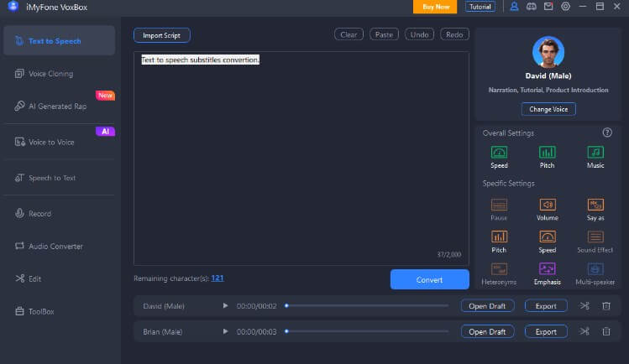Open the Edit section
The height and width of the screenshot is (364, 629).
click(x=28, y=278)
